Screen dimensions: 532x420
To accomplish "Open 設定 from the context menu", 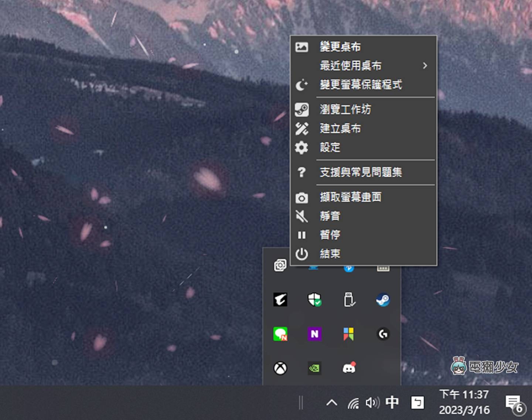I will pos(330,148).
